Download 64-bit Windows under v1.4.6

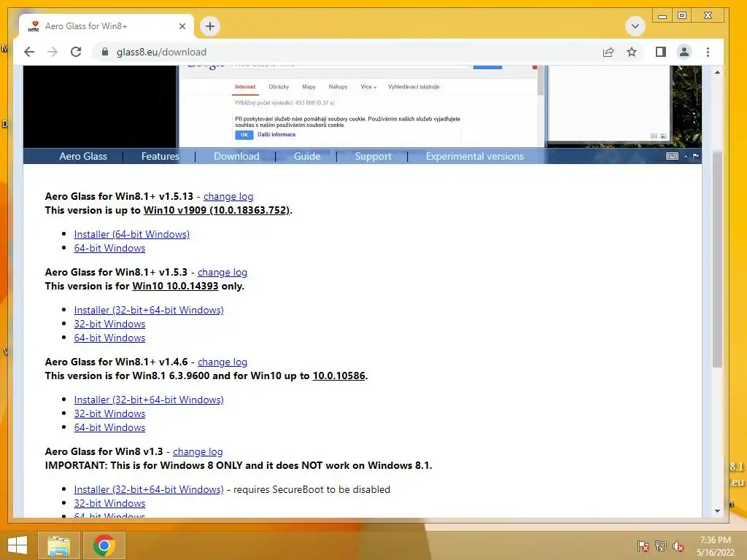109,427
